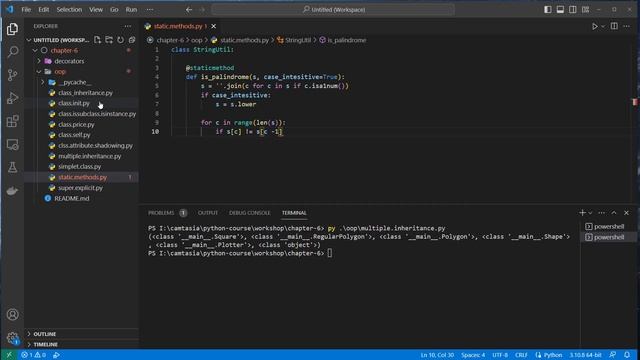Open the Source Control view
The image size is (640, 360).
13,75
